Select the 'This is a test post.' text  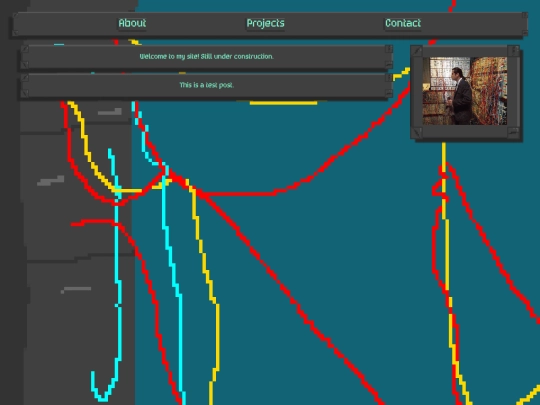point(207,85)
